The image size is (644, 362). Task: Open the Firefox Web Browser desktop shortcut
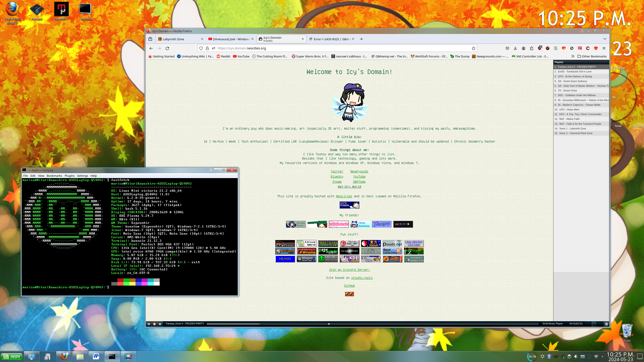(12, 13)
